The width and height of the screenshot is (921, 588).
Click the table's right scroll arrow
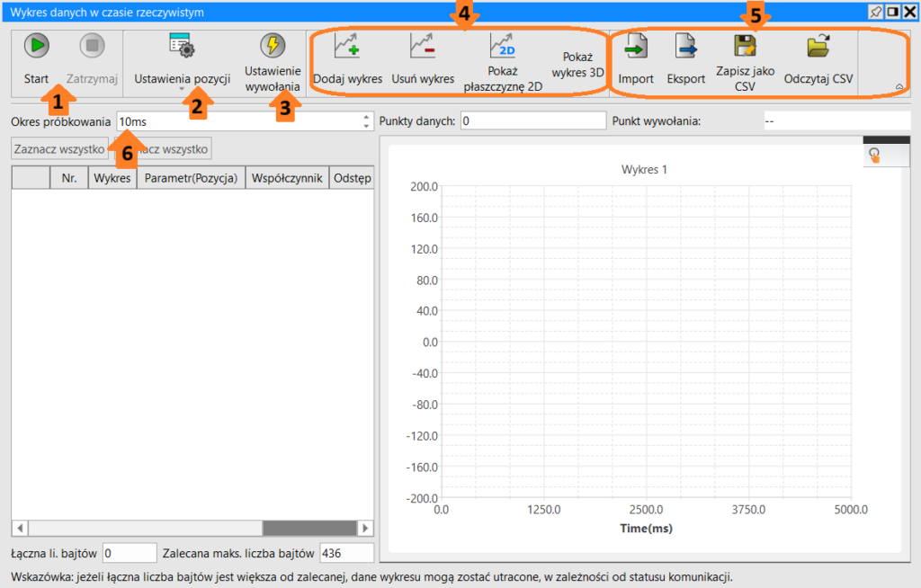point(365,528)
